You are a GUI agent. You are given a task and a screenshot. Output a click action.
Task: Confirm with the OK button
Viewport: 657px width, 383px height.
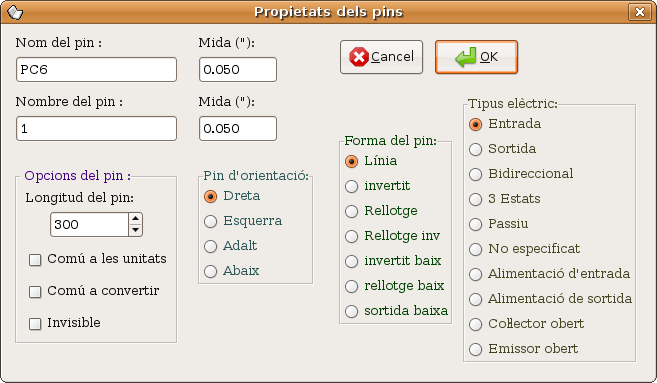click(x=476, y=57)
